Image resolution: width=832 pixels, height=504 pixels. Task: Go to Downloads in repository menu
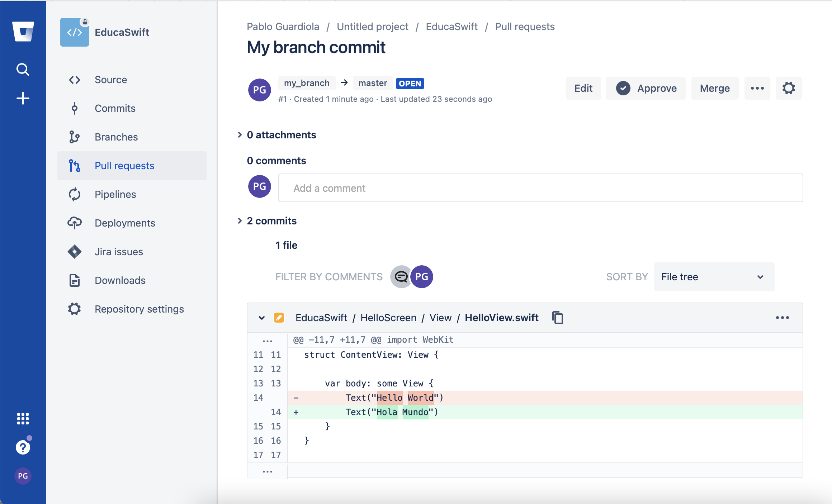pos(132,280)
